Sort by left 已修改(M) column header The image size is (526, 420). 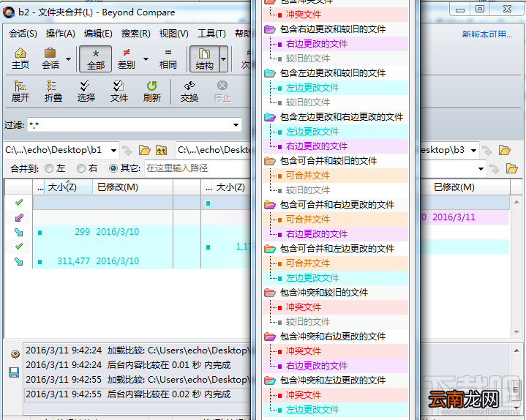click(x=117, y=187)
